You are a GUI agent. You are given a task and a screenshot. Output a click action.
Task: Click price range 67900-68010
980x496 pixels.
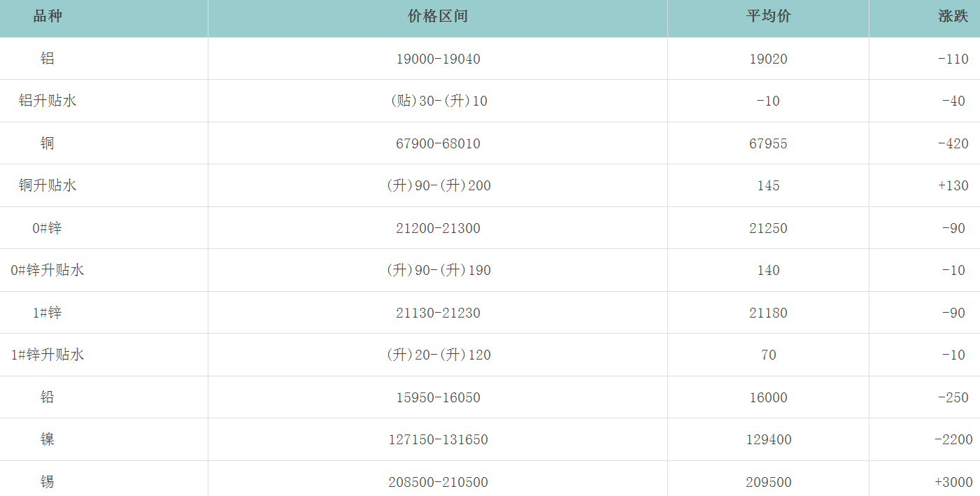tap(438, 143)
